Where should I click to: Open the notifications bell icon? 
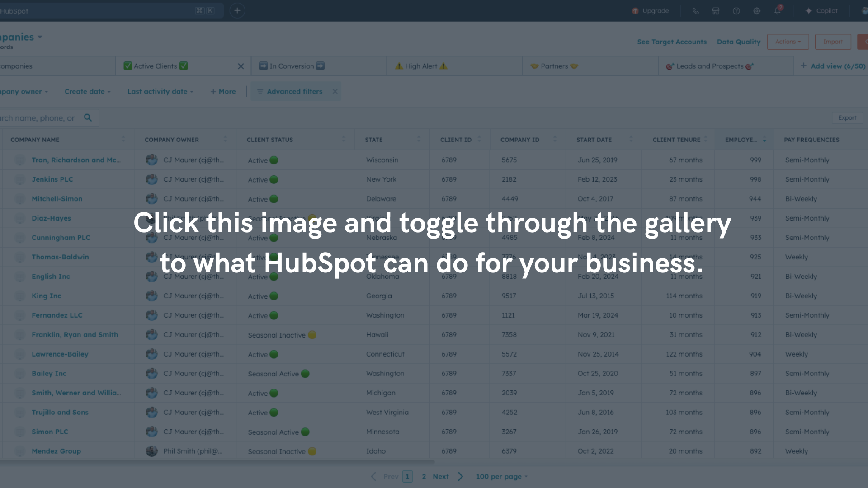click(777, 11)
